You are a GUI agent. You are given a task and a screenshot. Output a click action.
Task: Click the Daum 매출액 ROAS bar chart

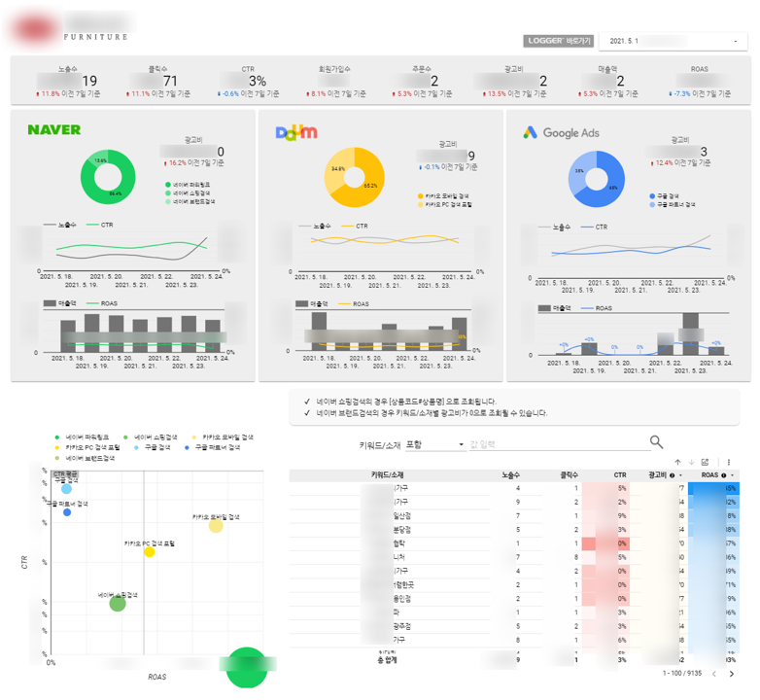click(384, 334)
